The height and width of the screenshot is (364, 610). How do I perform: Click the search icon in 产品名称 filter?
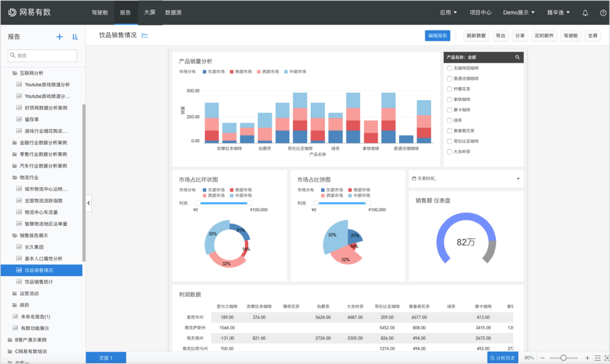coord(517,58)
